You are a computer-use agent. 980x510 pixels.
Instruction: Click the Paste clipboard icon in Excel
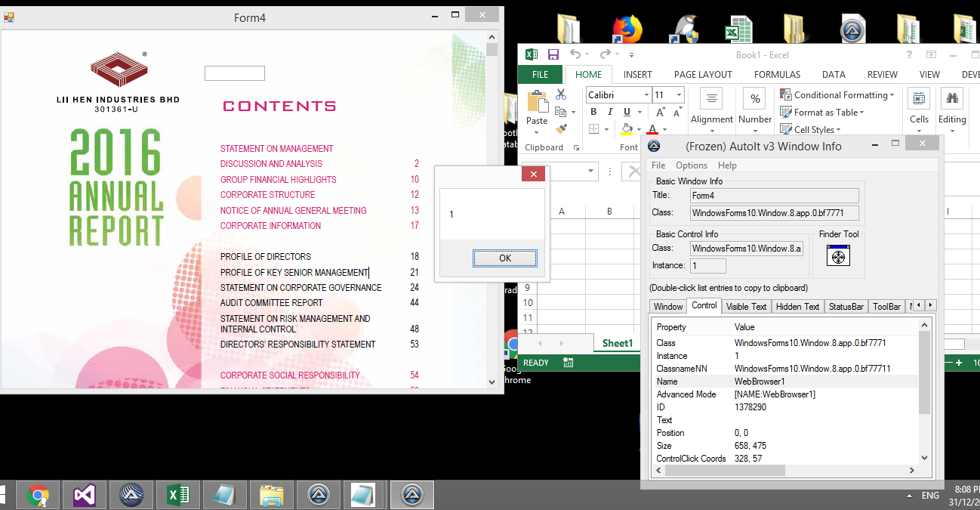click(537, 102)
